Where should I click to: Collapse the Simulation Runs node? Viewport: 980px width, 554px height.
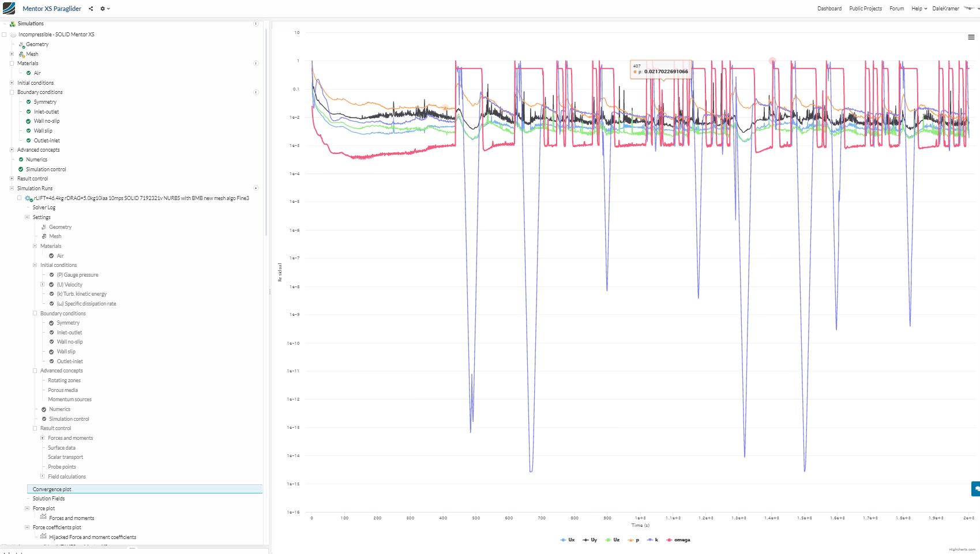point(12,188)
